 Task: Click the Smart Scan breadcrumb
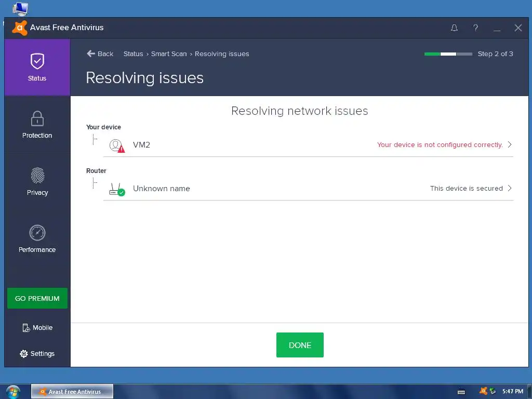pyautogui.click(x=169, y=54)
